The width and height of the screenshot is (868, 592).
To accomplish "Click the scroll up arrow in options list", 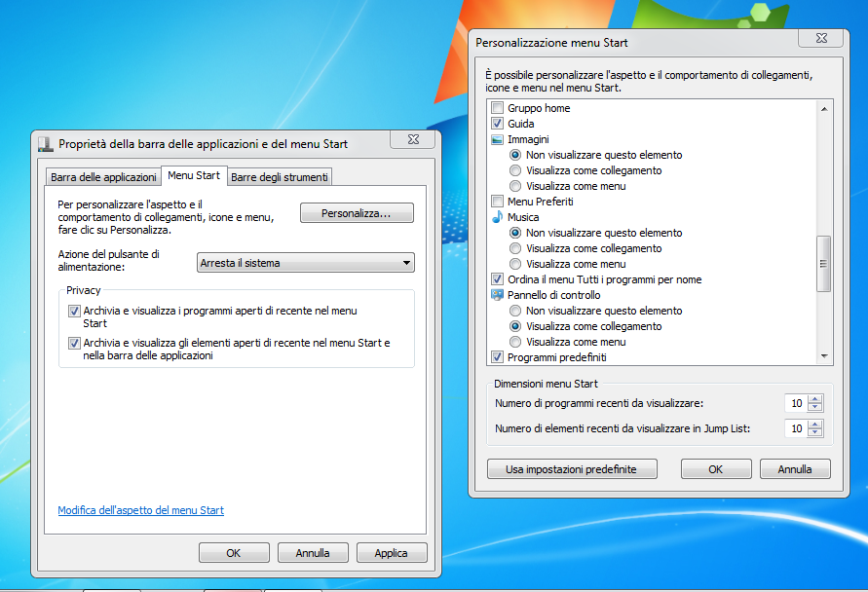I will pyautogui.click(x=824, y=108).
